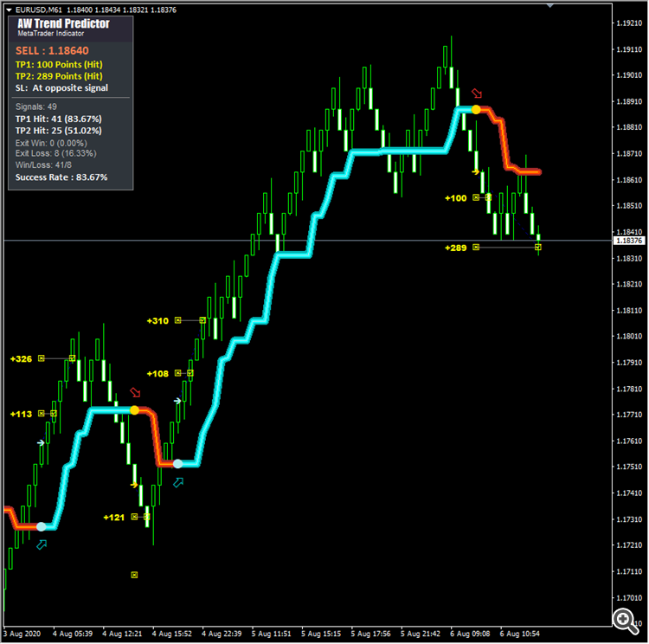Click the SELL : 1.18640 signal text
This screenshot has height=644, width=649.
tap(52, 50)
